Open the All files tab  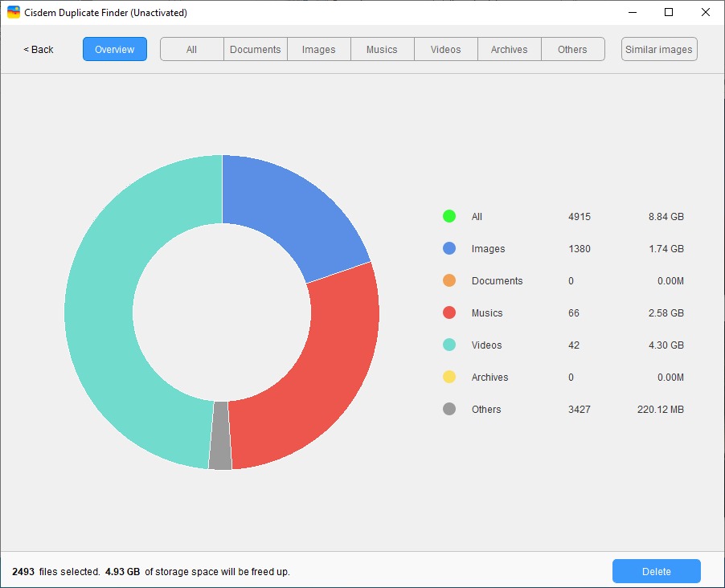tap(192, 49)
